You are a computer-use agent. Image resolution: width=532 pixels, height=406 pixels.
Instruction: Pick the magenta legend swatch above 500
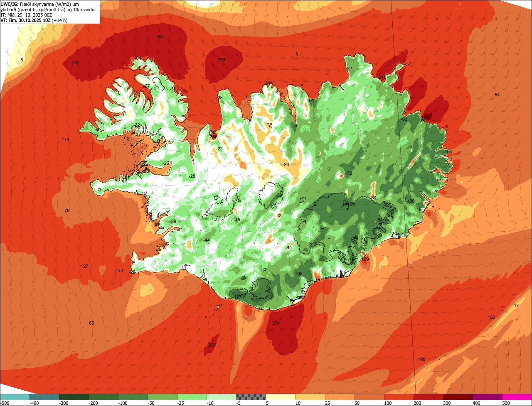tap(517, 397)
